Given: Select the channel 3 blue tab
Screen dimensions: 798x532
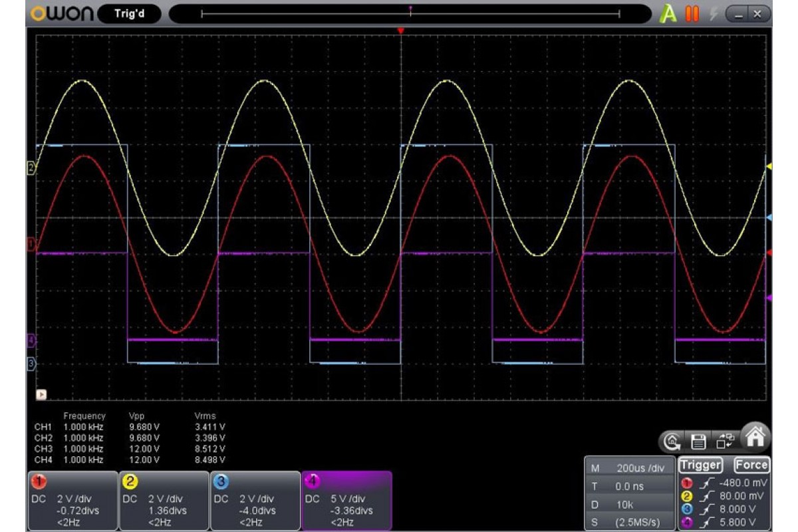Looking at the screenshot, I should pyautogui.click(x=255, y=500).
